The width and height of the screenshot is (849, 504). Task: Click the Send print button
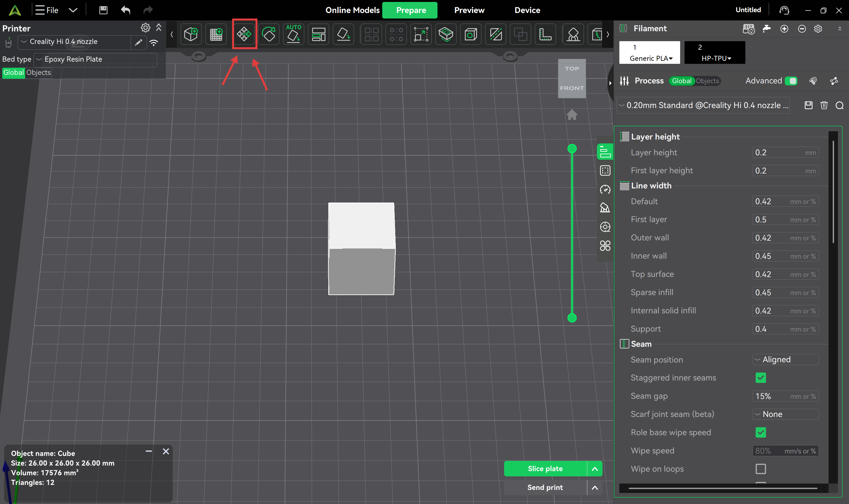tap(545, 487)
